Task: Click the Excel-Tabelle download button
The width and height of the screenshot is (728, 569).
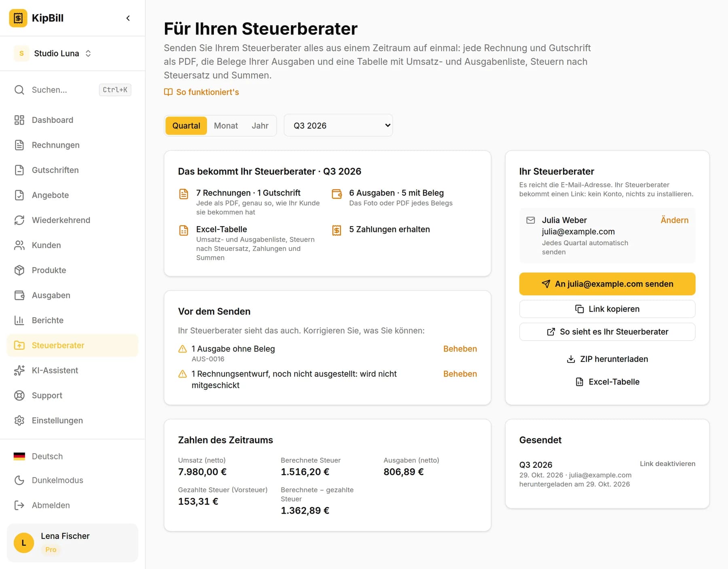Action: (607, 382)
